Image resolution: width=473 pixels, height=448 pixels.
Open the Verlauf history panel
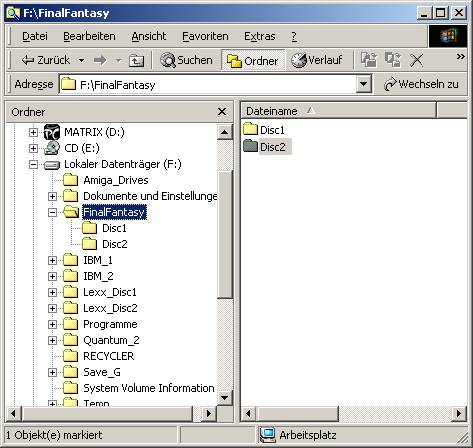click(317, 60)
